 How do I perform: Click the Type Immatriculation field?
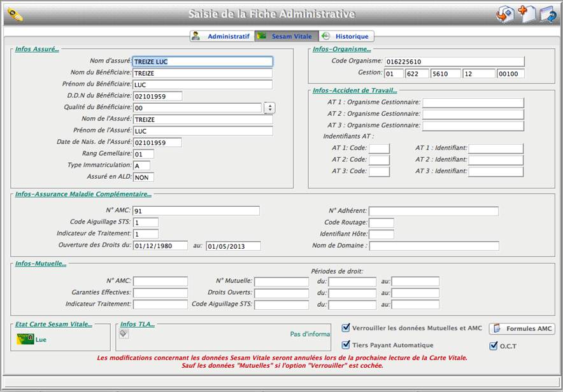[x=142, y=165]
